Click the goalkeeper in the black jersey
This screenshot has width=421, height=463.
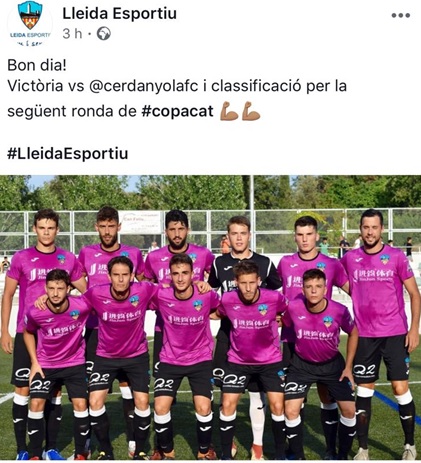244,267
